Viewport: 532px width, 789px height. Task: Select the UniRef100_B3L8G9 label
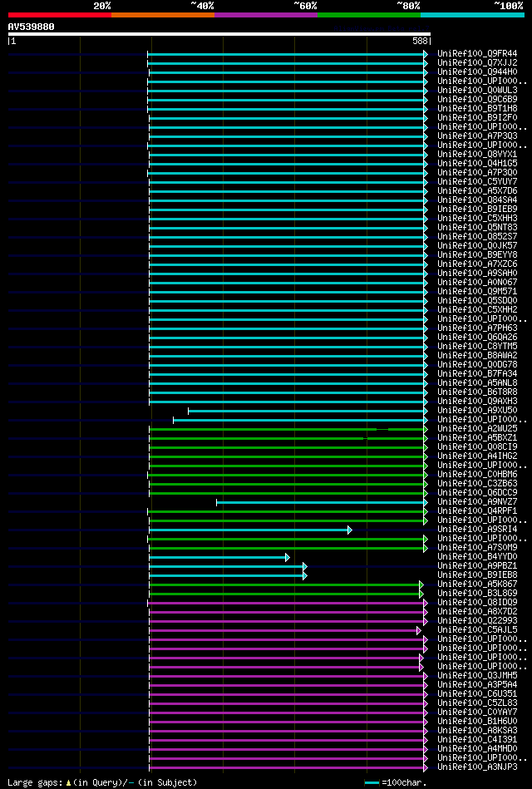pyautogui.click(x=477, y=594)
